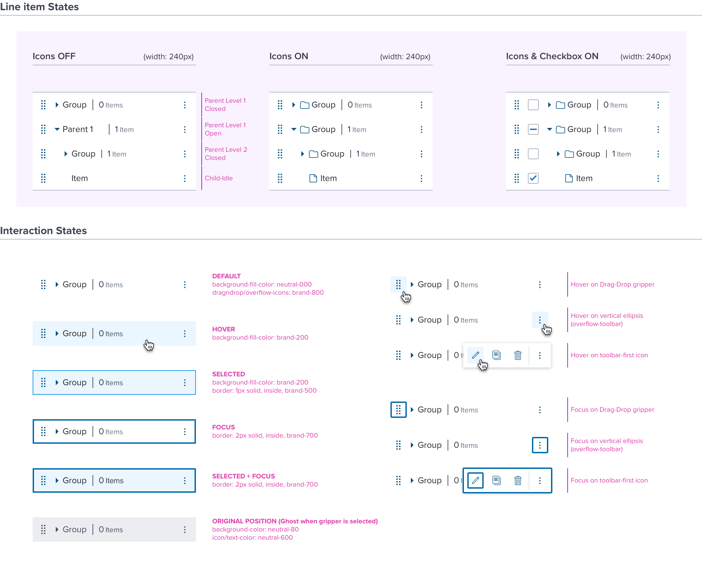
Task: Click highlighted ellipsis in Hover on vertical ellipsis row
Action: [x=540, y=320]
